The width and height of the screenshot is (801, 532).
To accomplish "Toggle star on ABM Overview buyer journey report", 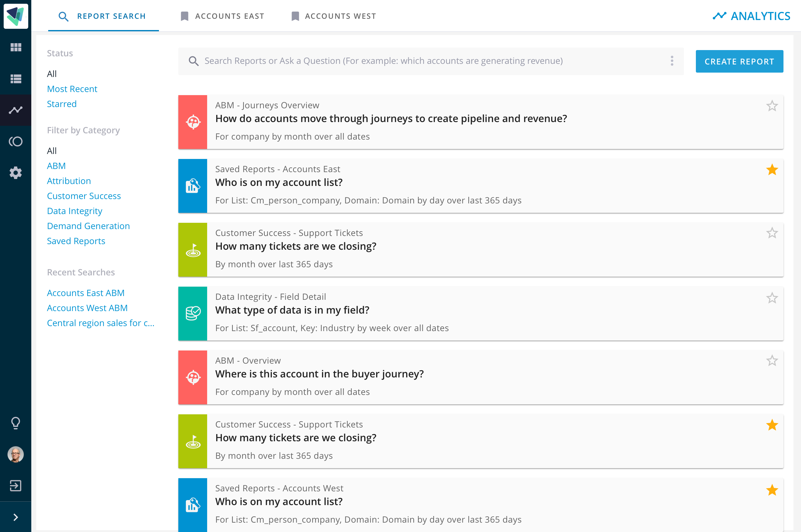I will [772, 361].
